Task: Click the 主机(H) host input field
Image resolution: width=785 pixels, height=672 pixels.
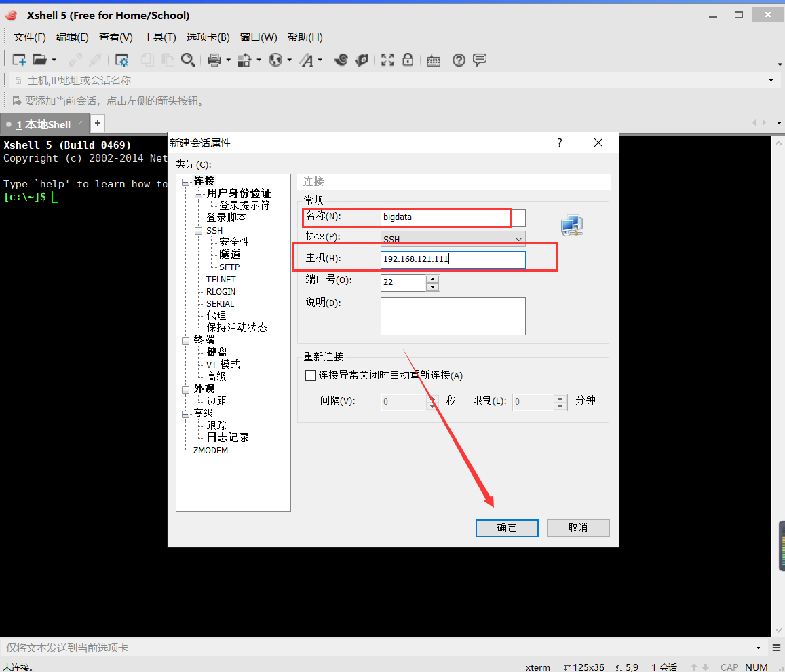Action: 453,259
